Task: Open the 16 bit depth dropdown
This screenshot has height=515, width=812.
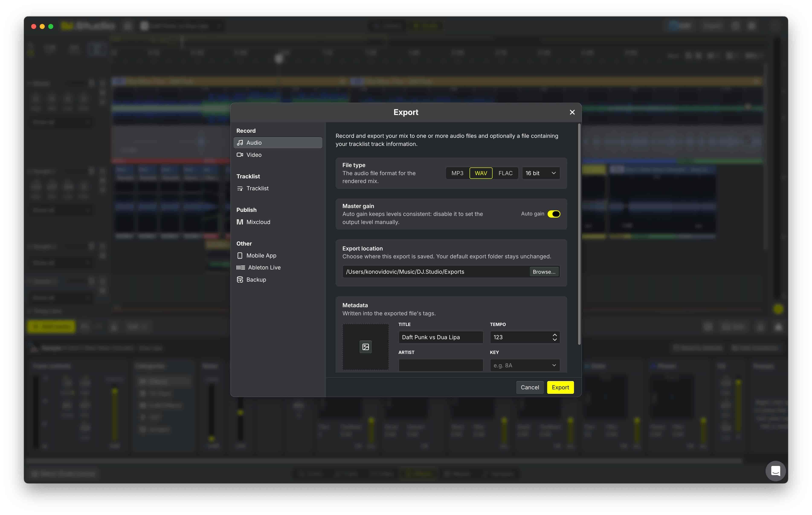Action: click(541, 173)
